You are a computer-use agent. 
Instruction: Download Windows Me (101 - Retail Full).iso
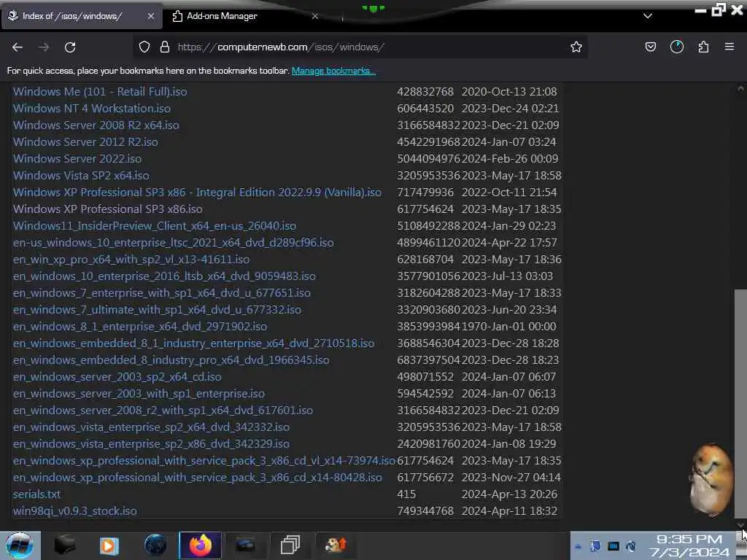pyautogui.click(x=100, y=91)
